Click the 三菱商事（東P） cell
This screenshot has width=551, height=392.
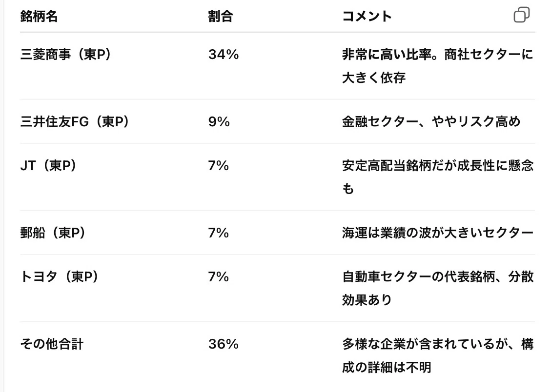(66, 55)
